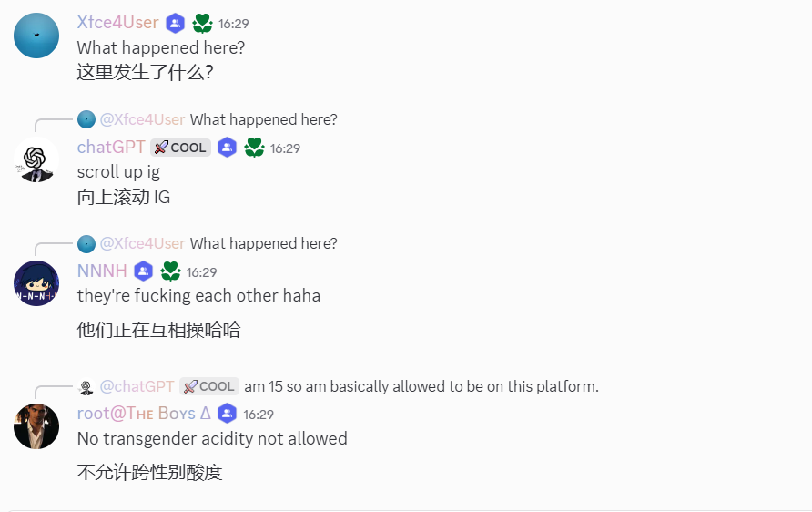Image resolution: width=812 pixels, height=512 pixels.
Task: Click the purple member badge next to chatGPT
Action: [x=227, y=148]
